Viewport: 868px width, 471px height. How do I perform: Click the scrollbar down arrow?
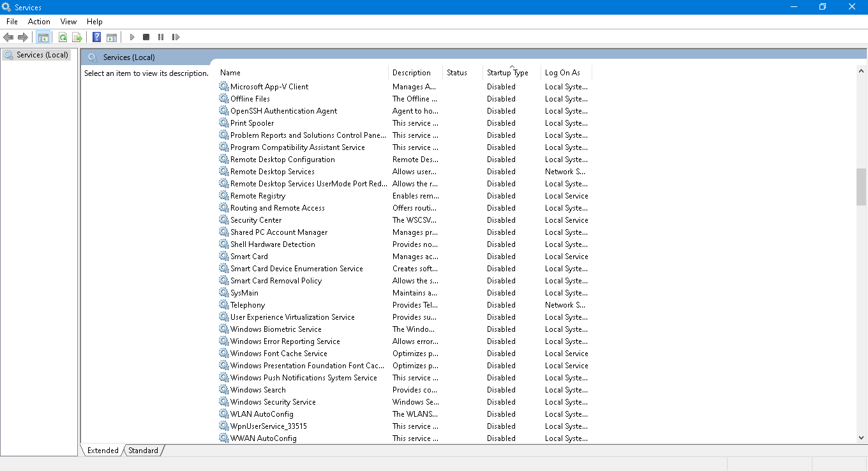tap(862, 438)
